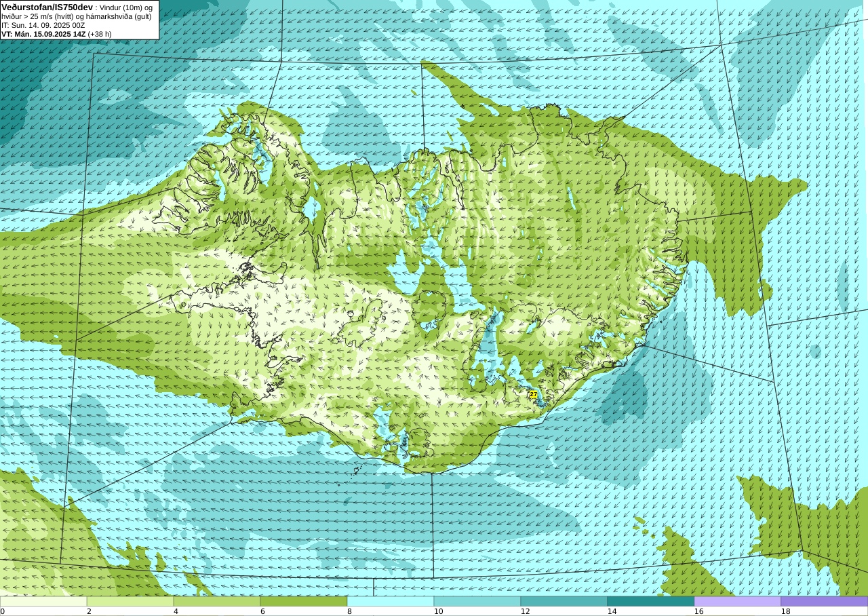The image size is (868, 616).
Task: Click the legend tick label 0
Action: (x=3, y=611)
